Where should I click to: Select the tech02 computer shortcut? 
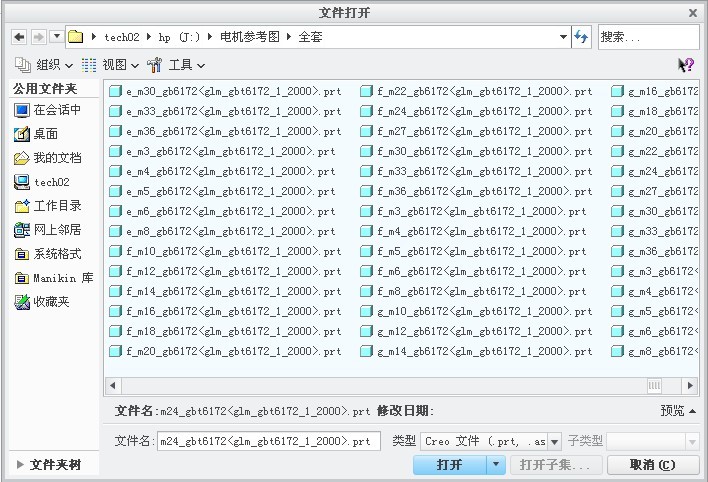click(x=42, y=182)
